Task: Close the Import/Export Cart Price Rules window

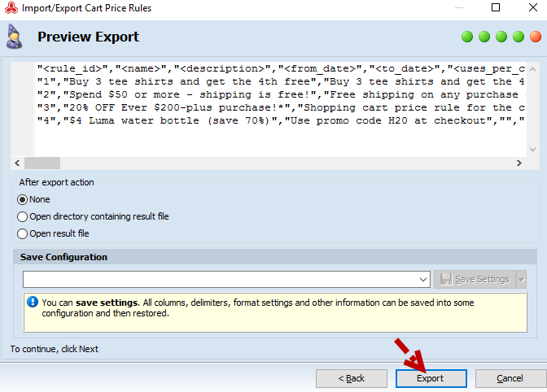Action: pyautogui.click(x=533, y=7)
